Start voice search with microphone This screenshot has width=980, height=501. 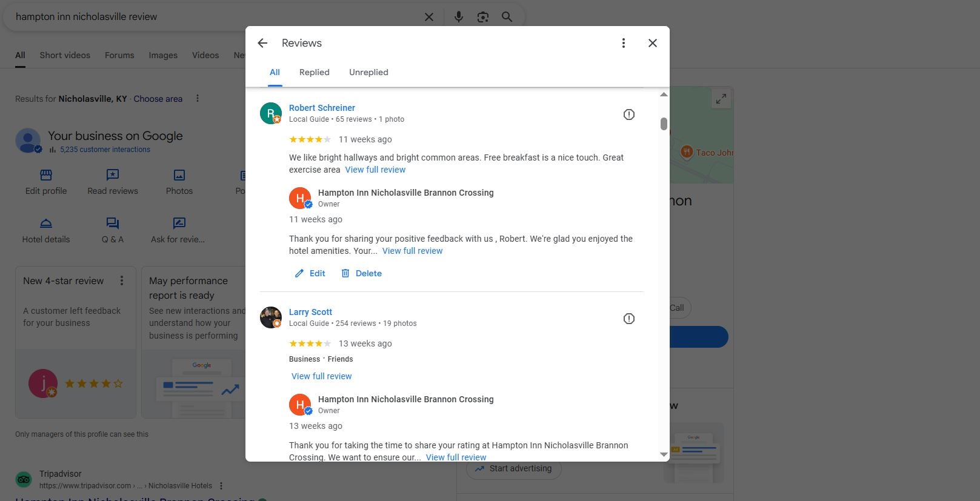(x=459, y=17)
